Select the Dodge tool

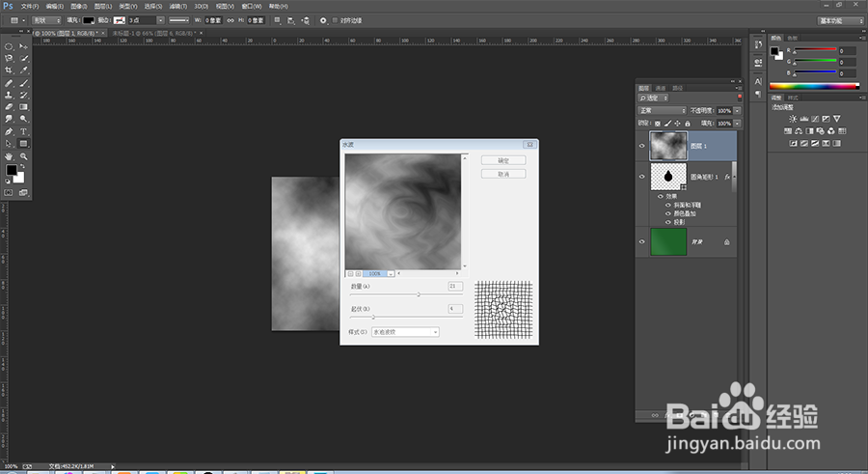pyautogui.click(x=23, y=119)
